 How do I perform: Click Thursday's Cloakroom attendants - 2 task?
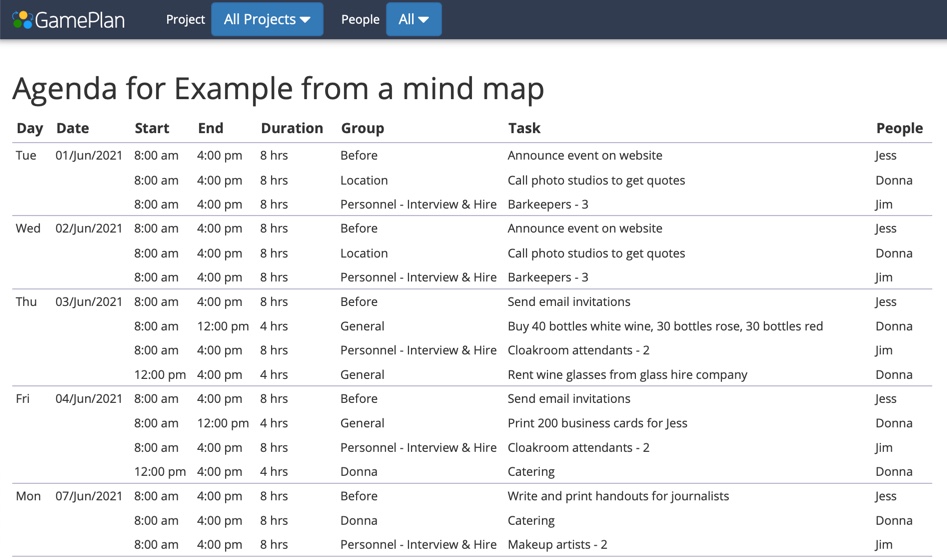(578, 350)
